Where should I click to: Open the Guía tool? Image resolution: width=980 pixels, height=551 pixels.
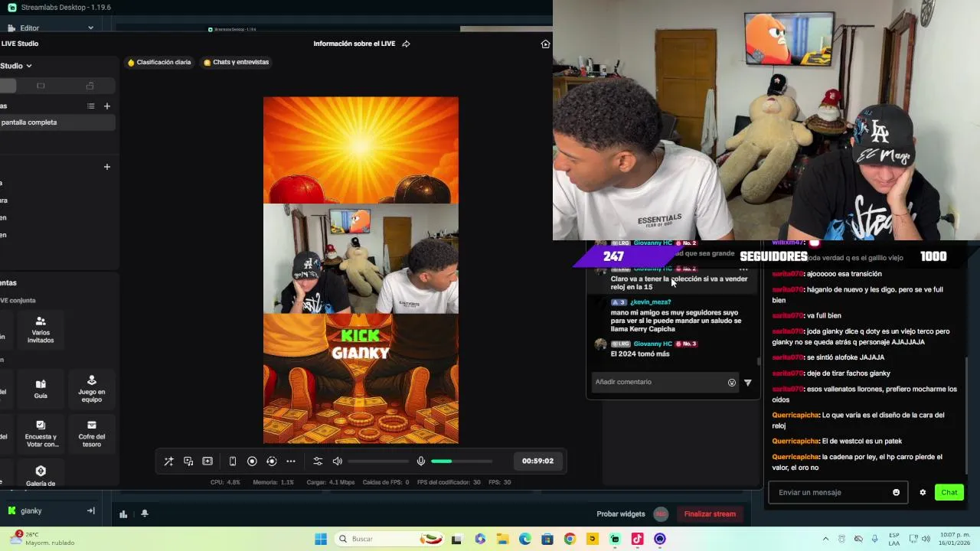point(41,389)
